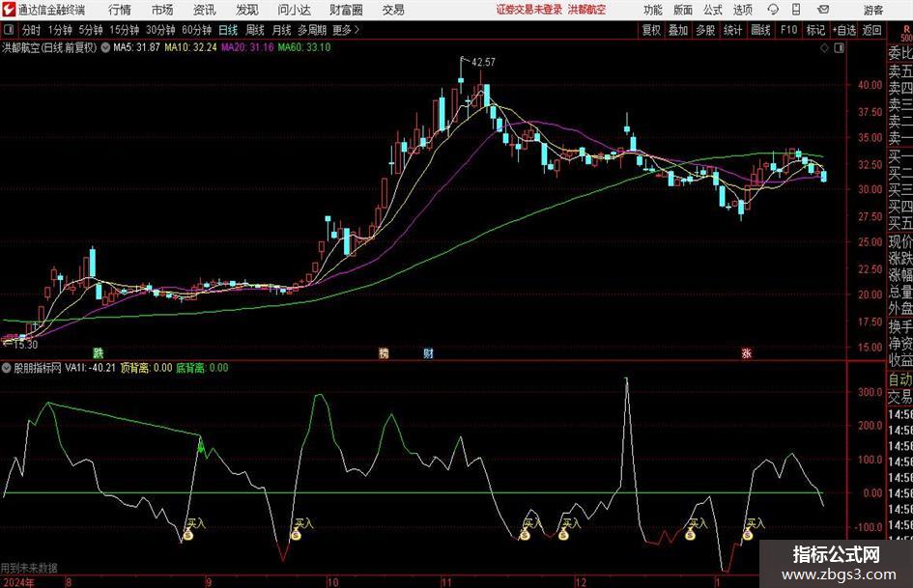Screen dimensions: 913x588
Task: Add stock via +自选 button
Action: pos(843,30)
